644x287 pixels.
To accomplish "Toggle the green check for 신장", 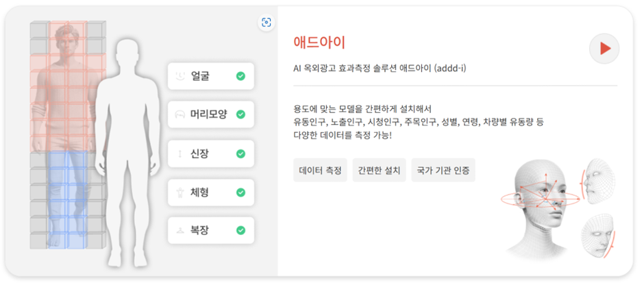I will pos(240,153).
